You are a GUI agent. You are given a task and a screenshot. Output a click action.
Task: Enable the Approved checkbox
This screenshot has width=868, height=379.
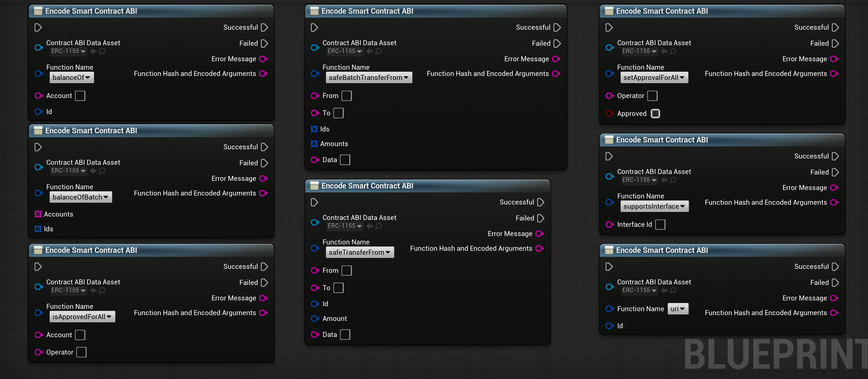pyautogui.click(x=655, y=114)
